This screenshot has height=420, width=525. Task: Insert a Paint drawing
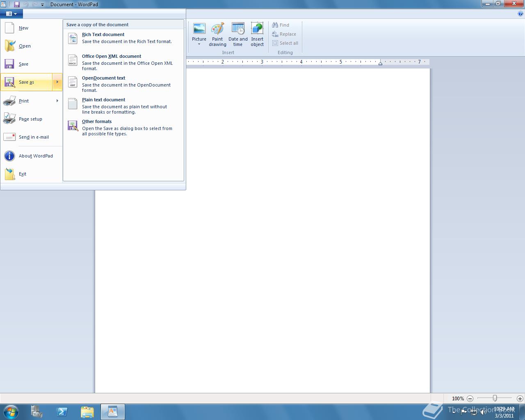pyautogui.click(x=217, y=34)
